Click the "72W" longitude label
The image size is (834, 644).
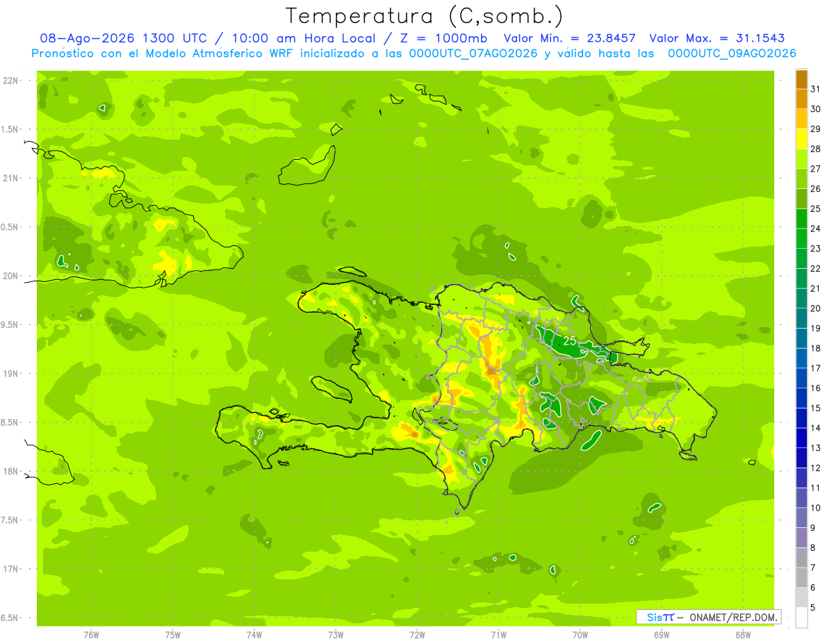tap(417, 635)
